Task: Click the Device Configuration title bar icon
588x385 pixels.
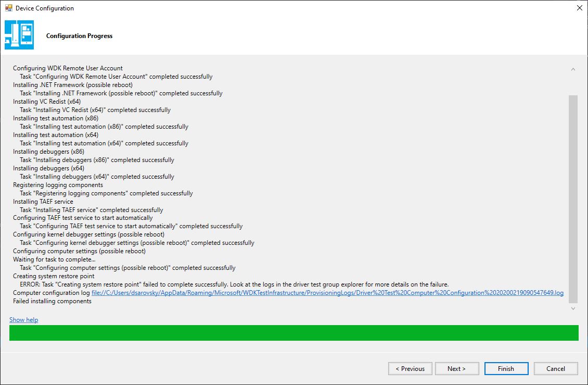Action: coord(9,8)
